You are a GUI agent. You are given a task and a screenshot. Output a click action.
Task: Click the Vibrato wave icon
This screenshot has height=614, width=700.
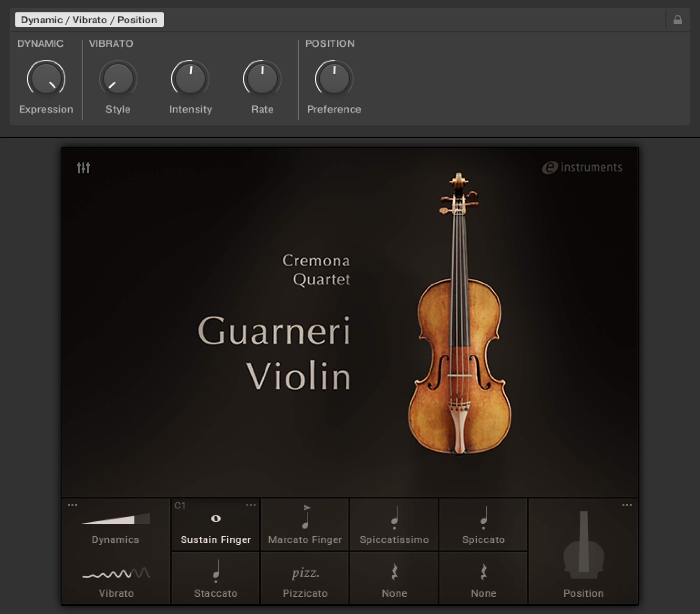(x=116, y=573)
